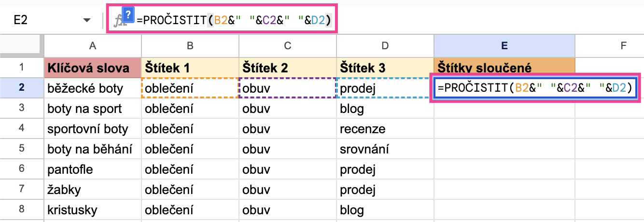This screenshot has width=644, height=222.
Task: Select column D header
Action: click(x=385, y=46)
